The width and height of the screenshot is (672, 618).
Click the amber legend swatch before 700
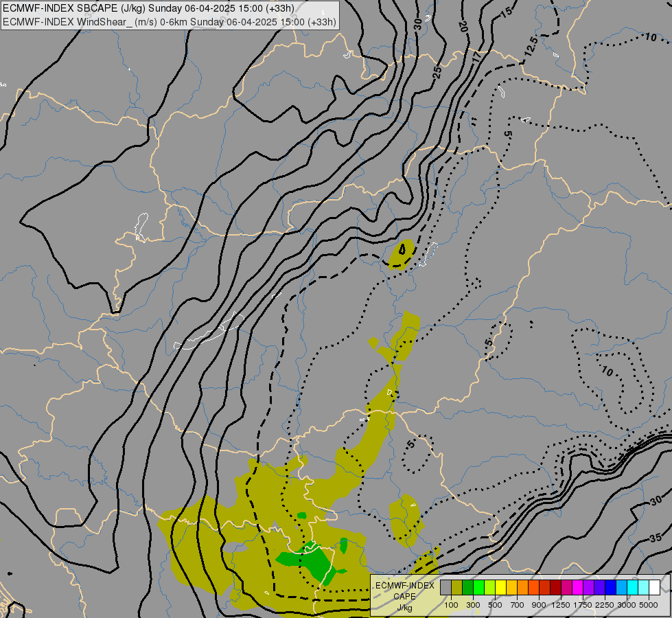point(511,587)
